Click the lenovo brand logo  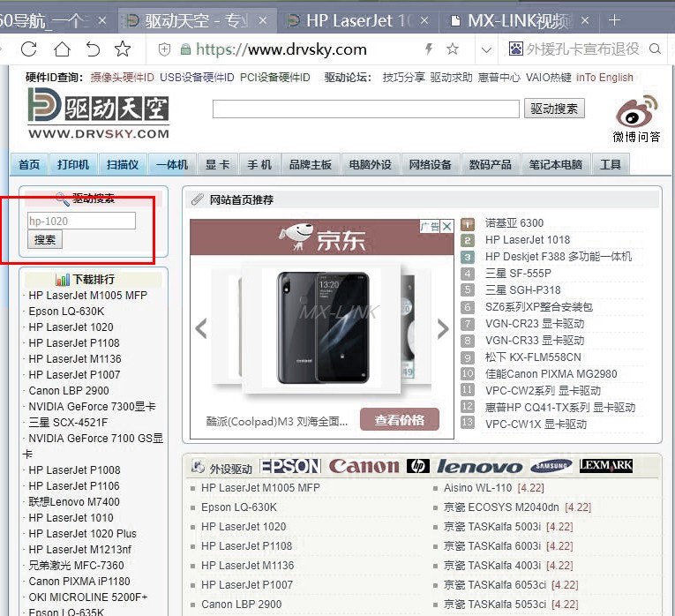click(x=480, y=467)
